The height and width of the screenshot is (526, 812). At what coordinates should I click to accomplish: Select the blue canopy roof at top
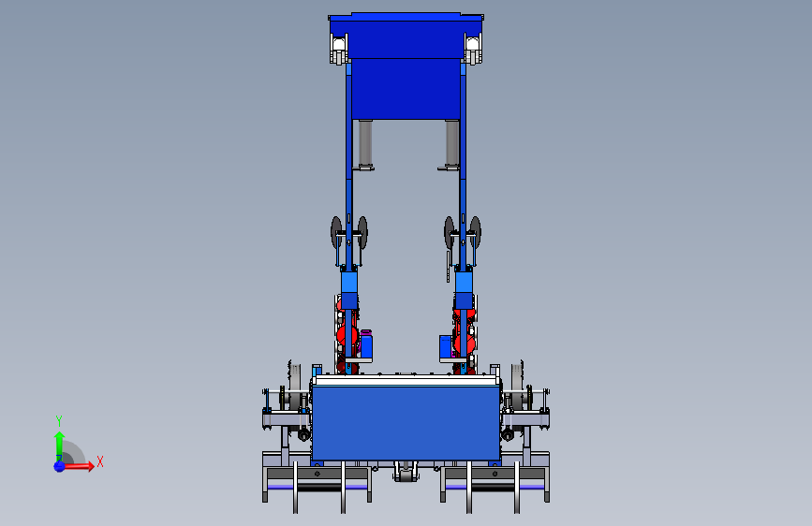click(406, 36)
